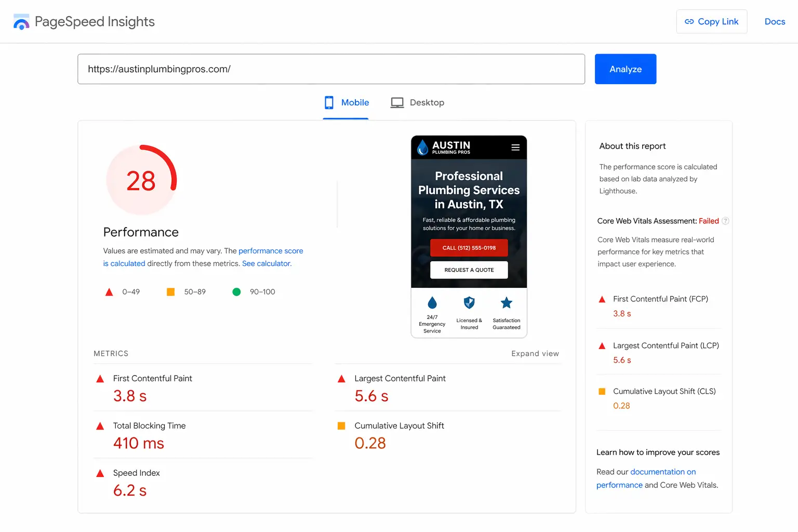Click the green circle 90–100 legend marker
This screenshot has height=532, width=798.
236,292
